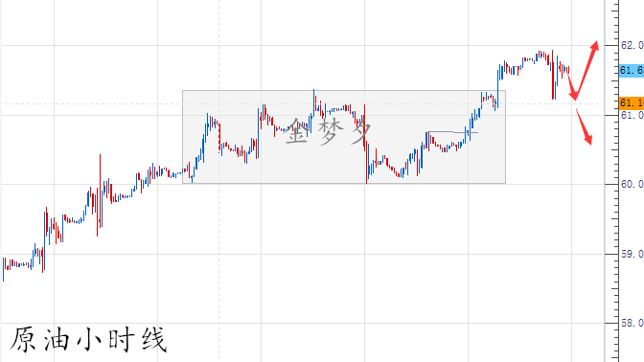Click the 金梦夕 watermark text
The width and height of the screenshot is (644, 362).
point(328,131)
